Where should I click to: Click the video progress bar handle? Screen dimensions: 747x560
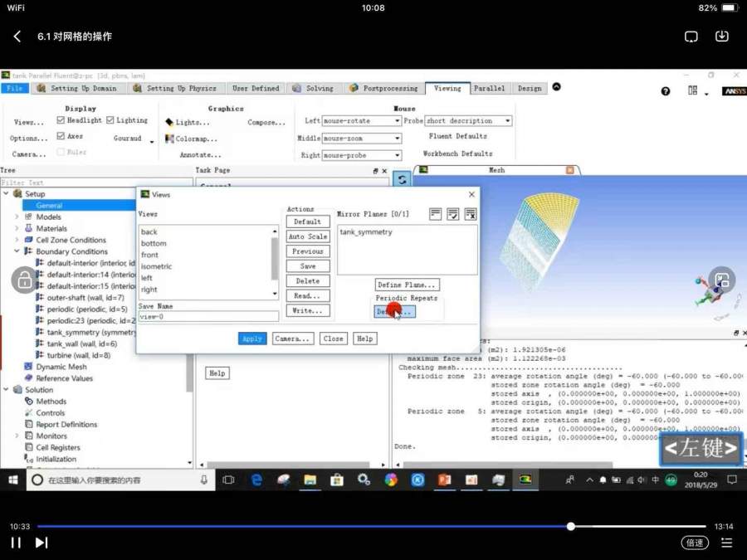click(x=571, y=527)
